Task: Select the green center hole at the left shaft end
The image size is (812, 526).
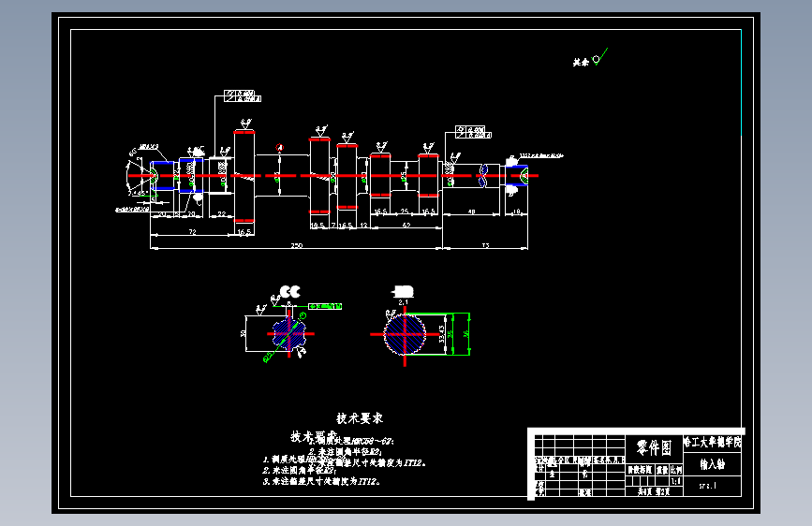Action: click(x=155, y=176)
